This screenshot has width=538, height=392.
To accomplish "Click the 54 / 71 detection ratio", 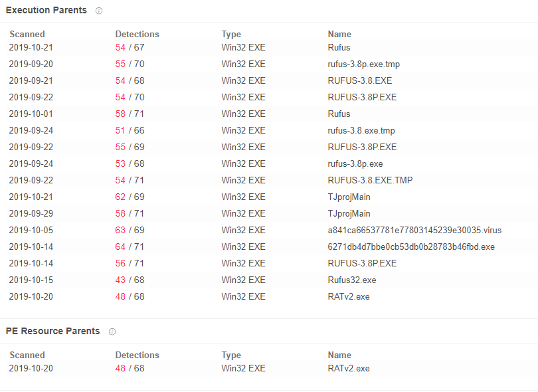I will (x=130, y=180).
